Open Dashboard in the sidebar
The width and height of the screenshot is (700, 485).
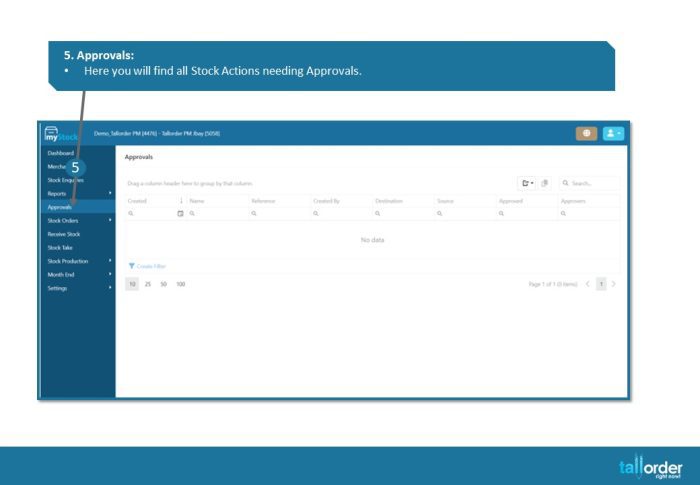click(61, 153)
